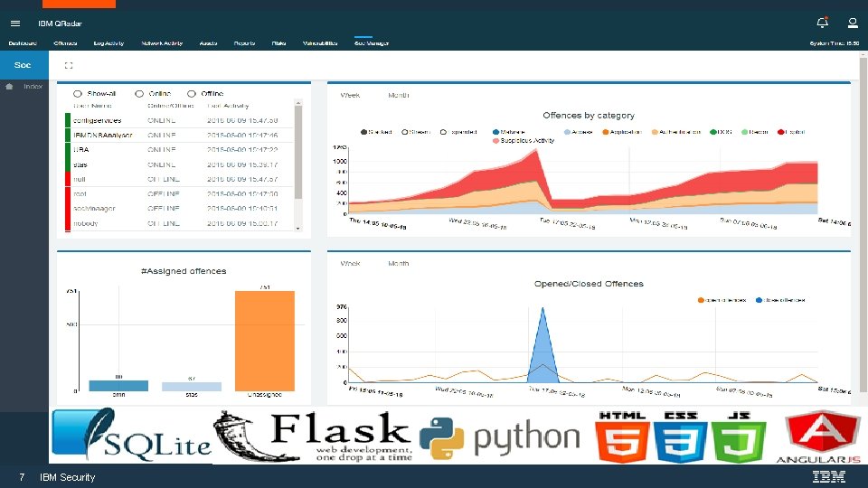
Task: Select the Offline radio button
Action: (x=192, y=94)
